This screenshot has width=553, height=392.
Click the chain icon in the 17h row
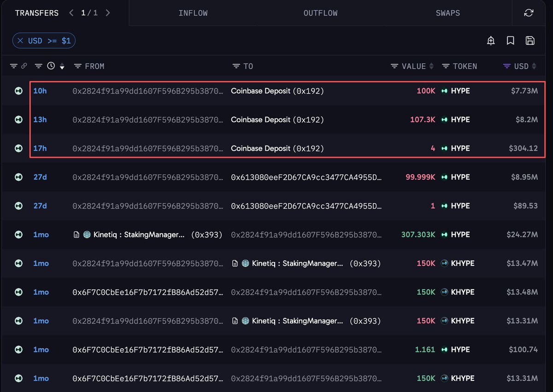tap(18, 148)
